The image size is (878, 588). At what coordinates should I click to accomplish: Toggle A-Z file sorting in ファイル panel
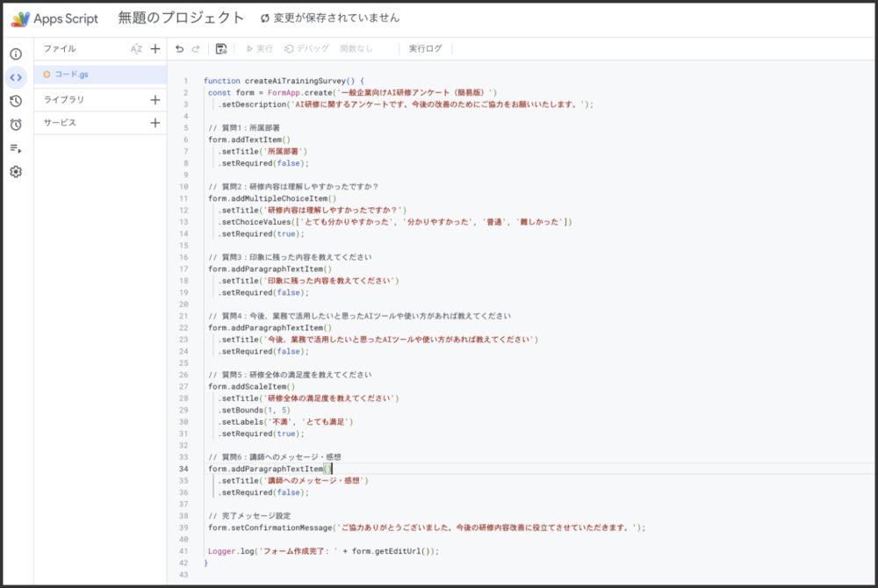click(137, 49)
